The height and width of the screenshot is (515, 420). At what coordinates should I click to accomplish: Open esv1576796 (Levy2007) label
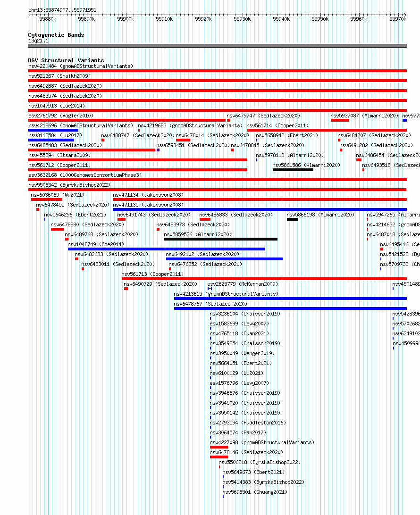coord(239,383)
